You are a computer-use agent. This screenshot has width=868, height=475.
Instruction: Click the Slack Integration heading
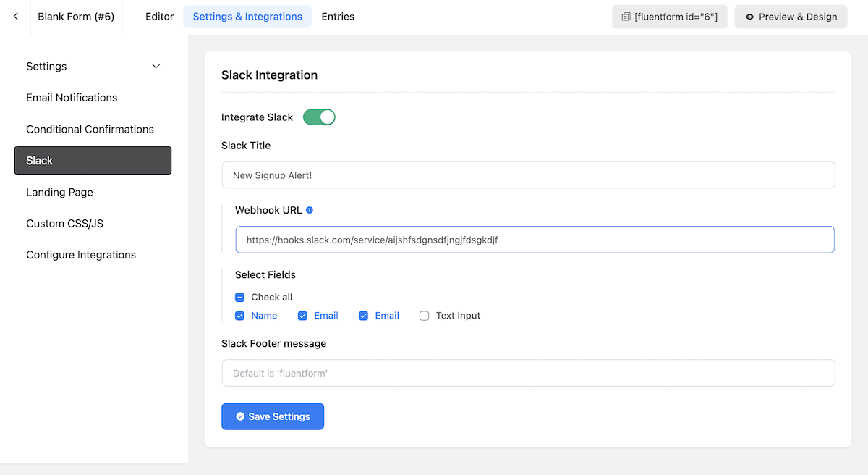coord(269,75)
